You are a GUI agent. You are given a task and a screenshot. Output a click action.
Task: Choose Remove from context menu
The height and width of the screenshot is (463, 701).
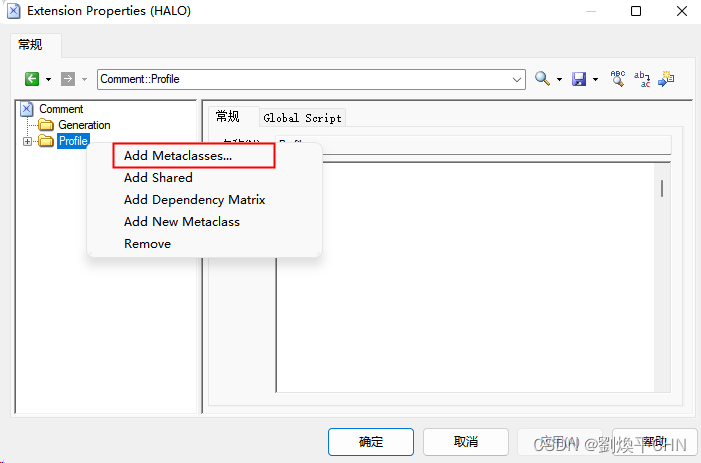pyautogui.click(x=148, y=244)
